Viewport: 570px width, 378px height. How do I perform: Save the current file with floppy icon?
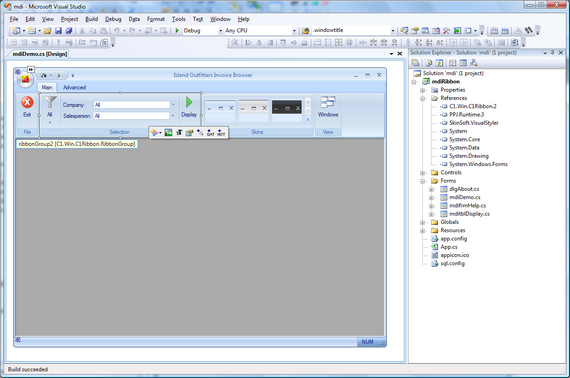58,31
